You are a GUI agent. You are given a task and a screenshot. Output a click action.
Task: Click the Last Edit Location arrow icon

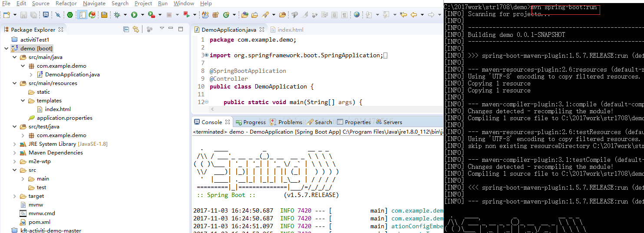coord(403,15)
